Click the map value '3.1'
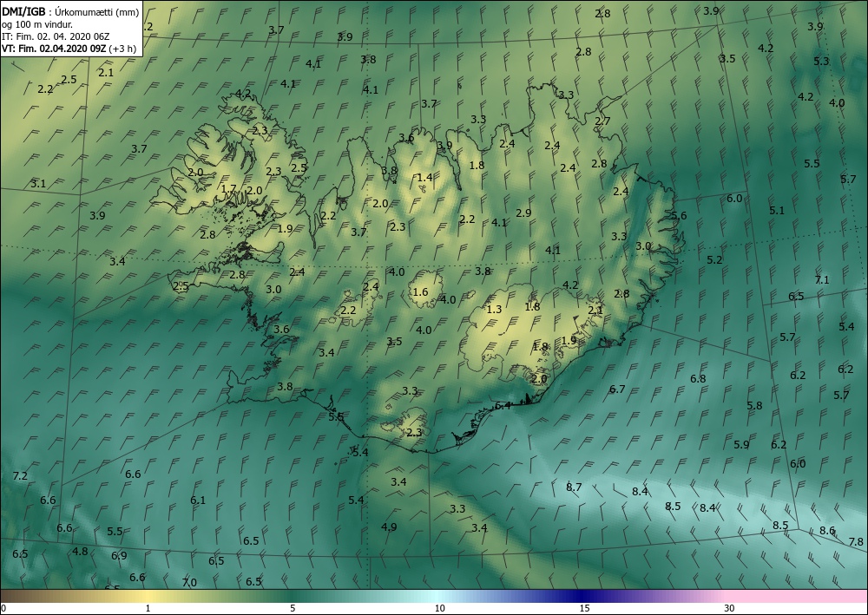Screen dimensions: 868x615 pyautogui.click(x=38, y=184)
